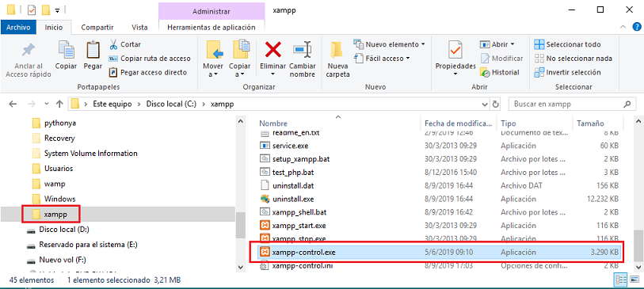This screenshot has width=644, height=289.
Task: Go up one folder level arrow
Action: (59, 105)
